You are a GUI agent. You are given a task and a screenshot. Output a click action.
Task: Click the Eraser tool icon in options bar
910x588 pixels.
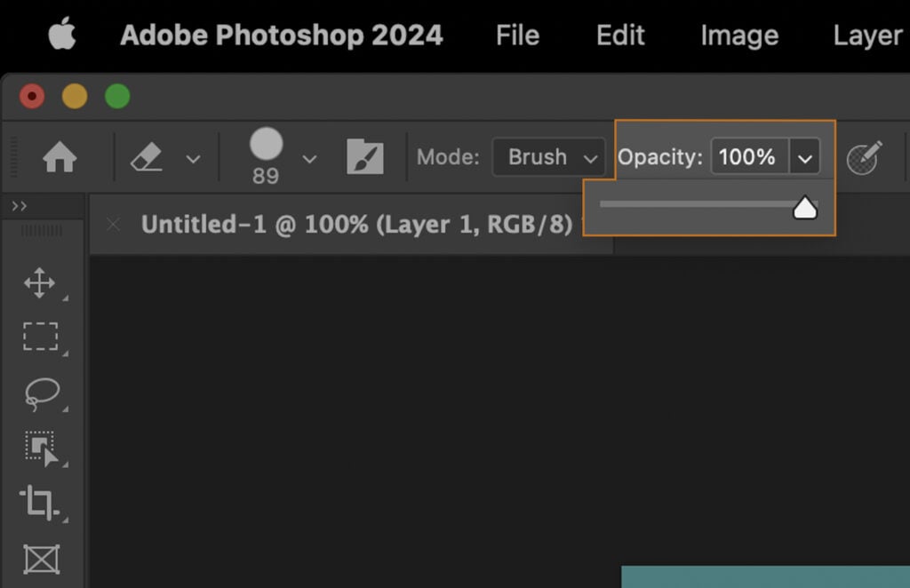(x=147, y=157)
